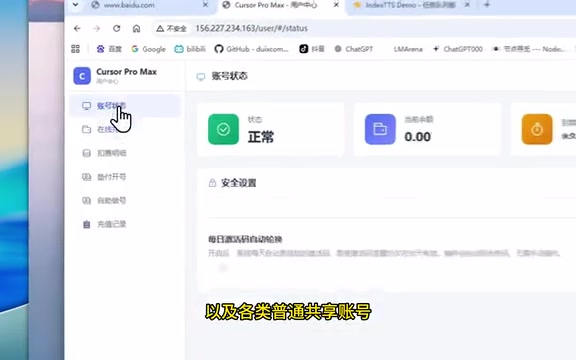Open the browser home page button
The image size is (576, 360).
[136, 28]
